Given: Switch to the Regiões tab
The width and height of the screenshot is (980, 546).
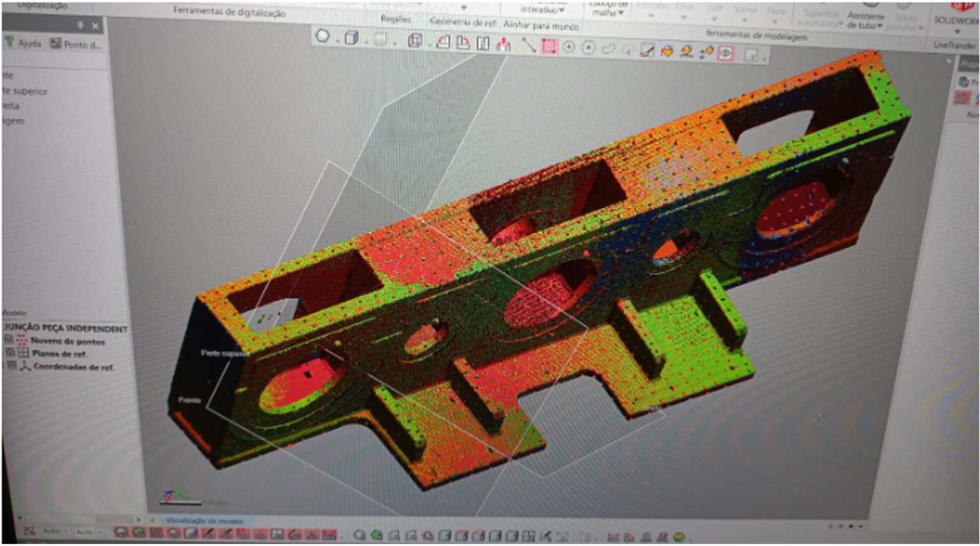Looking at the screenshot, I should (x=396, y=20).
